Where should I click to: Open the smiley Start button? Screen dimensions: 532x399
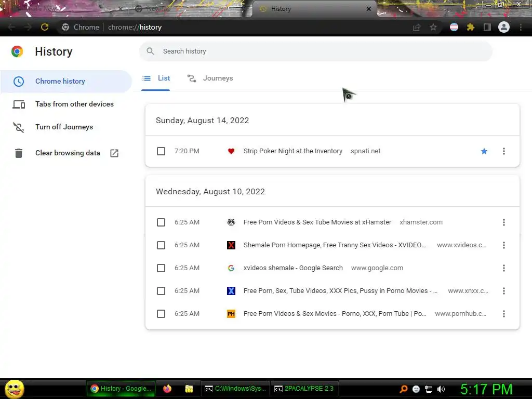14,389
